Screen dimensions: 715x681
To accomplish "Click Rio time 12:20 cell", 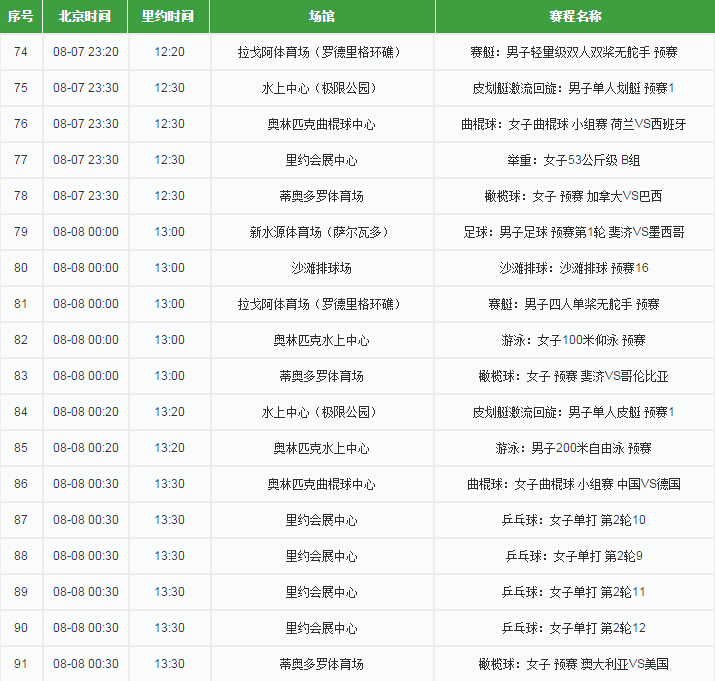I will tap(169, 52).
